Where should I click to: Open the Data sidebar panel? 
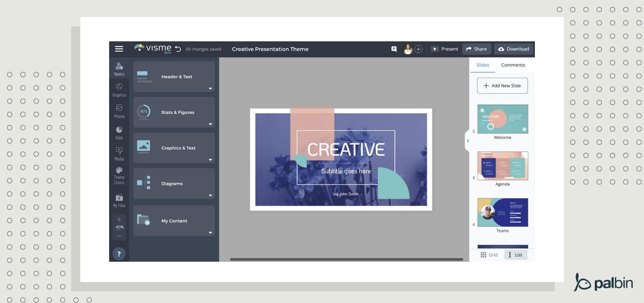pyautogui.click(x=119, y=133)
